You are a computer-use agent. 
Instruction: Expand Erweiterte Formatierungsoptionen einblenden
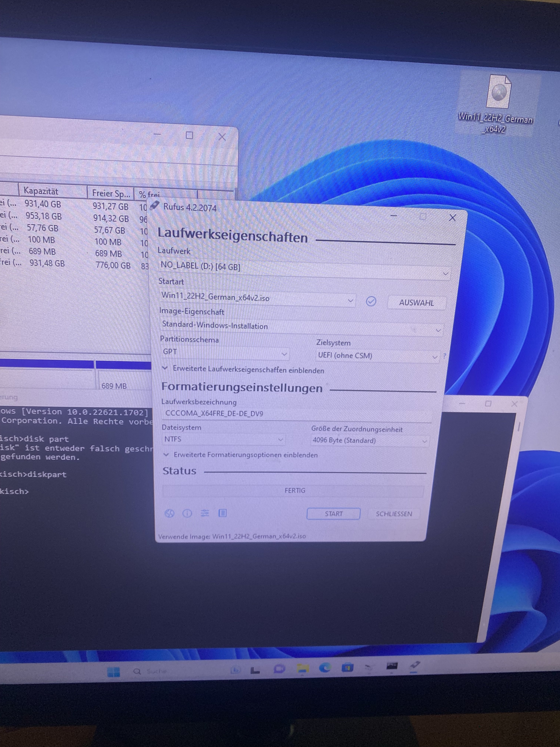pyautogui.click(x=240, y=454)
